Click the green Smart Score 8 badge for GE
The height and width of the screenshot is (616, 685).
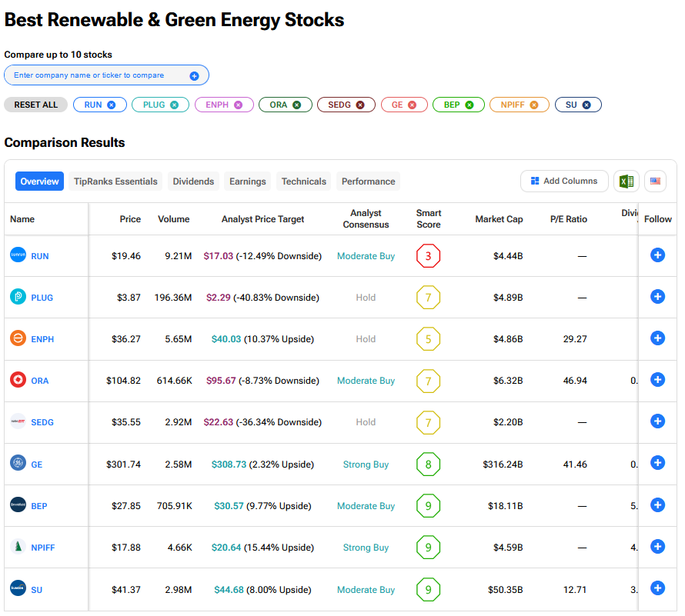coord(428,464)
